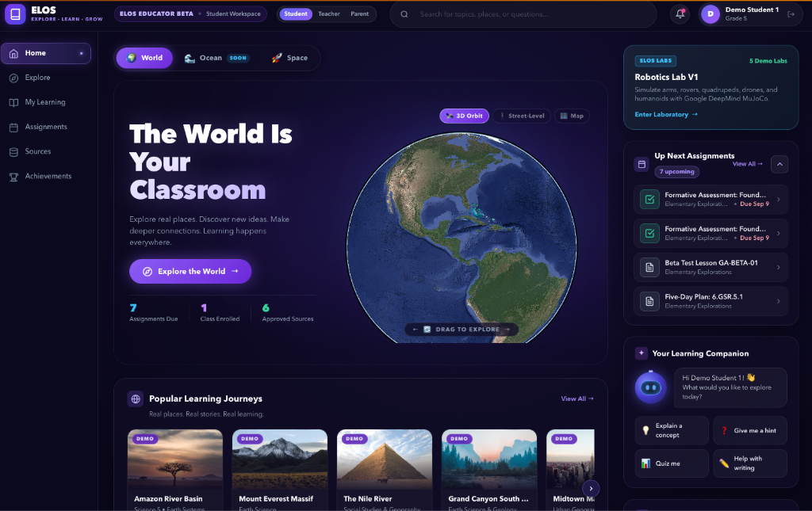The image size is (812, 511).
Task: Click the ELOS Educator Beta workspace pill
Action: (190, 14)
